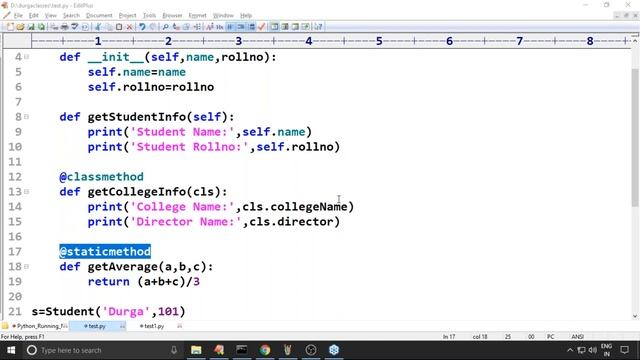Click the Paste clipboard icon
The height and width of the screenshot is (360, 640).
[119, 27]
